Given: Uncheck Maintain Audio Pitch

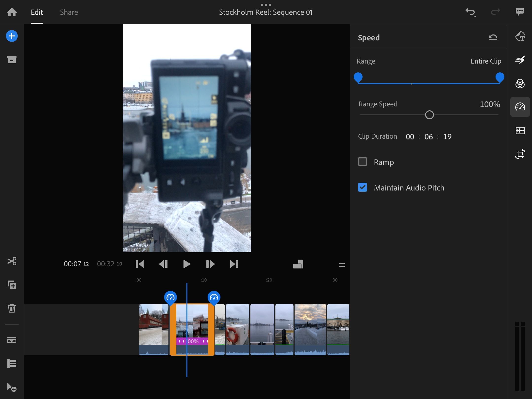Looking at the screenshot, I should coord(362,187).
